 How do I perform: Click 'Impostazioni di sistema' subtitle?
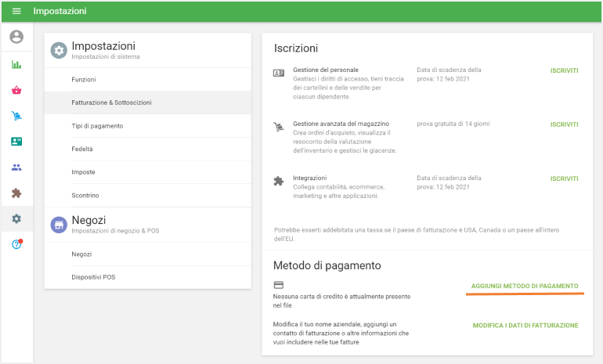pos(106,56)
